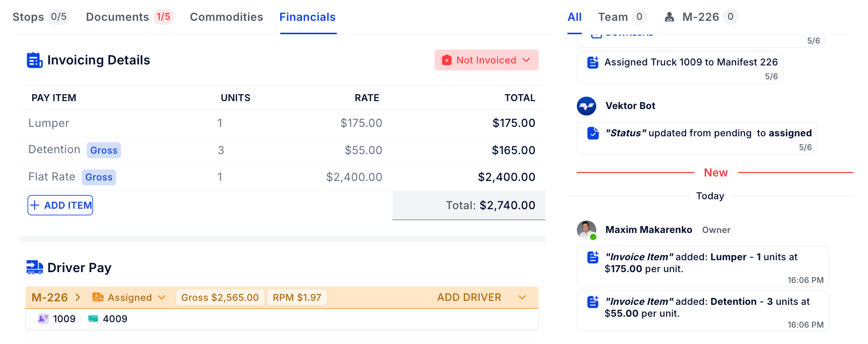Open the Commodities tab
Viewport: 868px width, 344px height.
[x=226, y=17]
